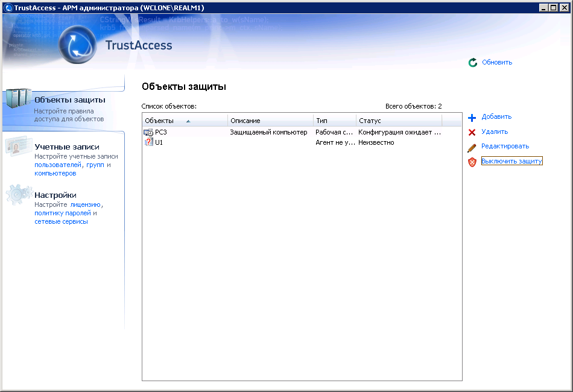Screen dimensions: 573x392
Task: Click the sort arrow in Объекты header
Action: point(188,121)
